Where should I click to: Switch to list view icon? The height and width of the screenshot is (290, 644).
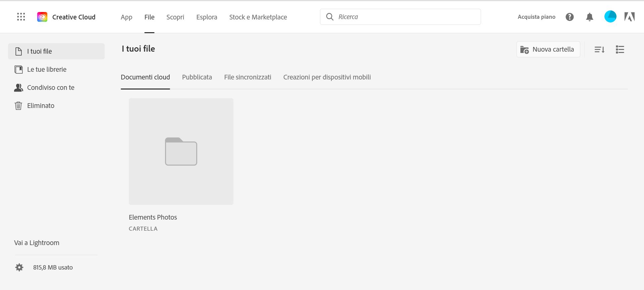pos(620,50)
